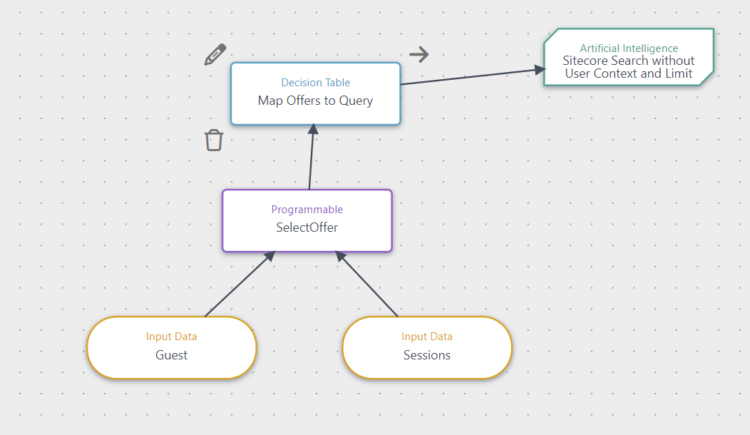Screen dimensions: 750x435
Task: Select the Guest node name
Action: tap(171, 354)
